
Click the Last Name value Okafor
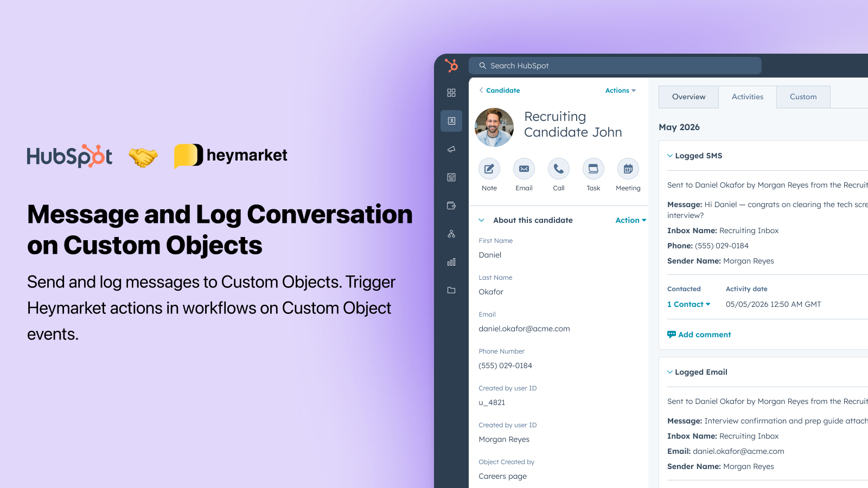pyautogui.click(x=491, y=292)
